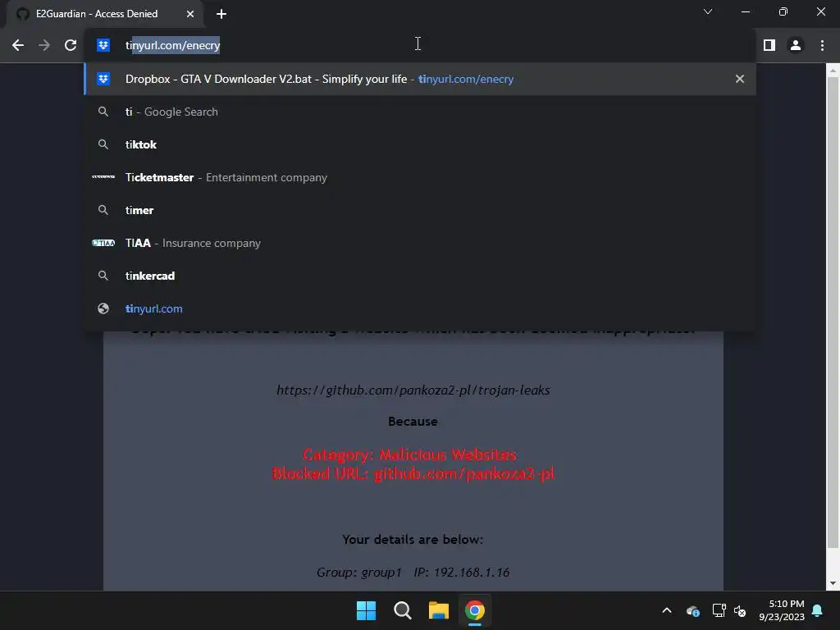Open File Explorer from the taskbar
The width and height of the screenshot is (840, 630).
click(439, 610)
